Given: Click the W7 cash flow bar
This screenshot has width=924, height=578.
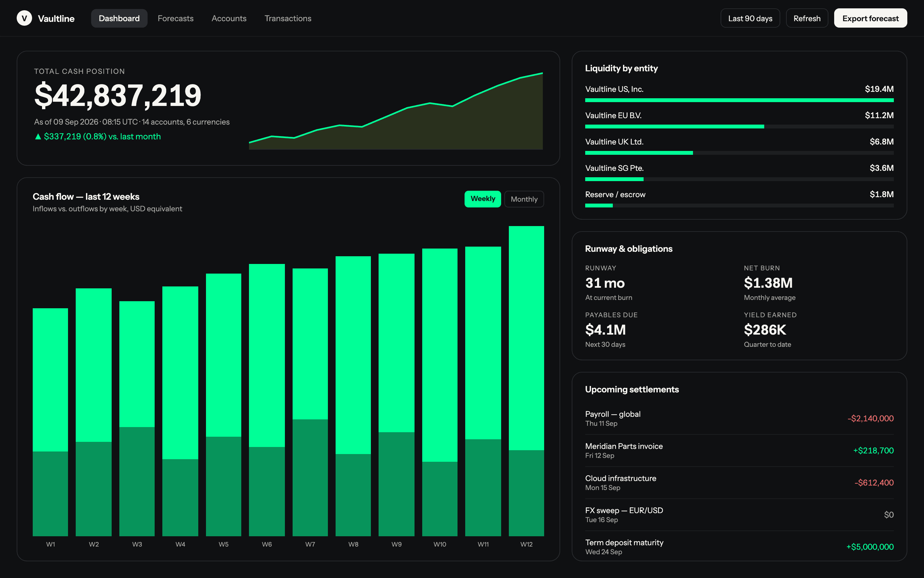Looking at the screenshot, I should click(x=310, y=402).
